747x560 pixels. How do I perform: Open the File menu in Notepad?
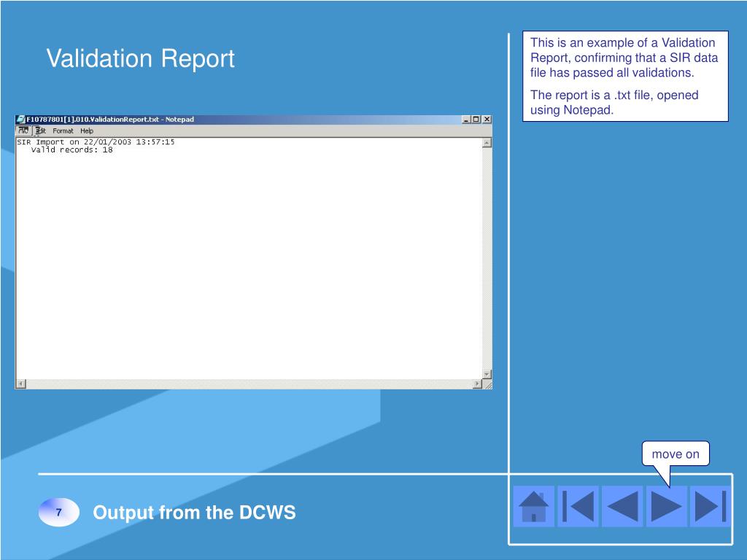pyautogui.click(x=23, y=131)
